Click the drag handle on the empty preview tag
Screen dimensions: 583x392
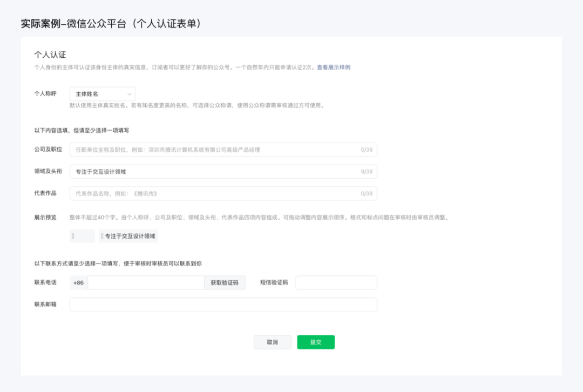[x=73, y=236]
